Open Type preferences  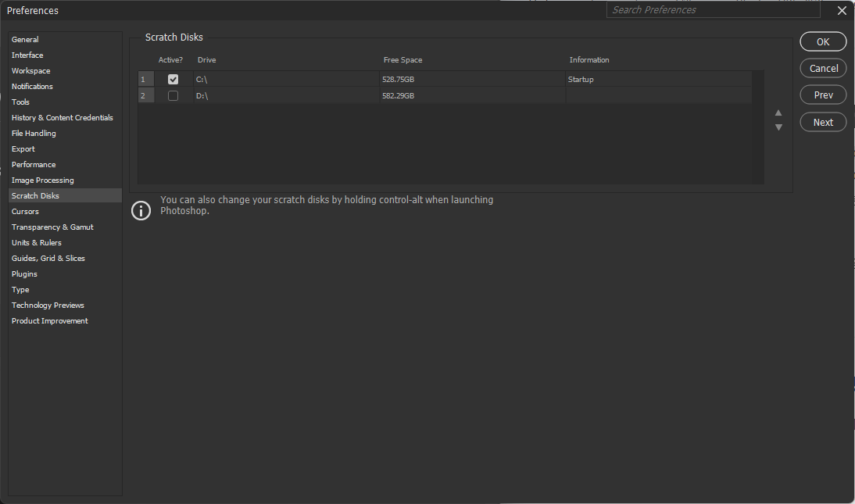point(21,290)
